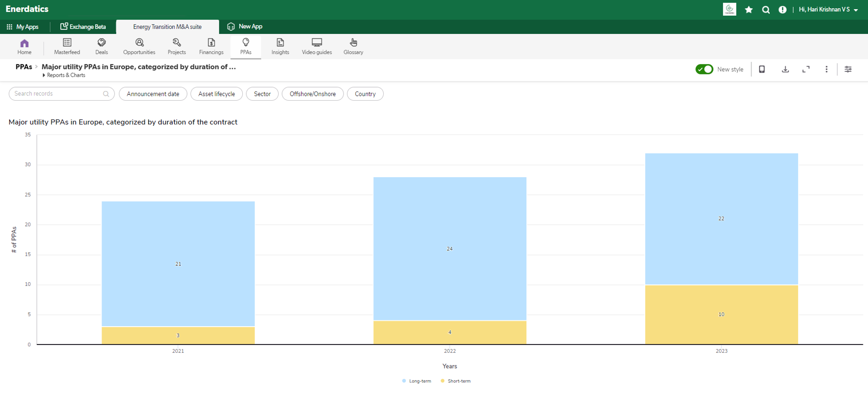The width and height of the screenshot is (868, 415).
Task: Expand Reports & Charts breadcrumb
Action: click(64, 75)
